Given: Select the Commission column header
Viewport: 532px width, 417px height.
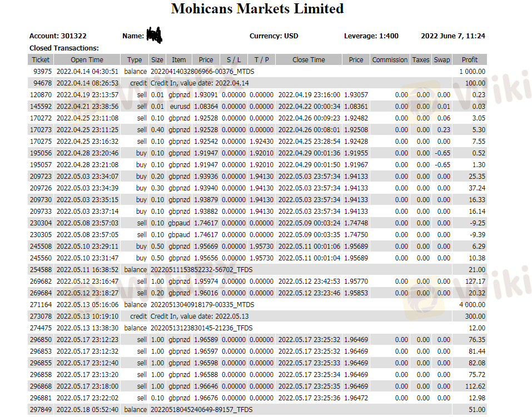Looking at the screenshot, I should click(390, 59).
